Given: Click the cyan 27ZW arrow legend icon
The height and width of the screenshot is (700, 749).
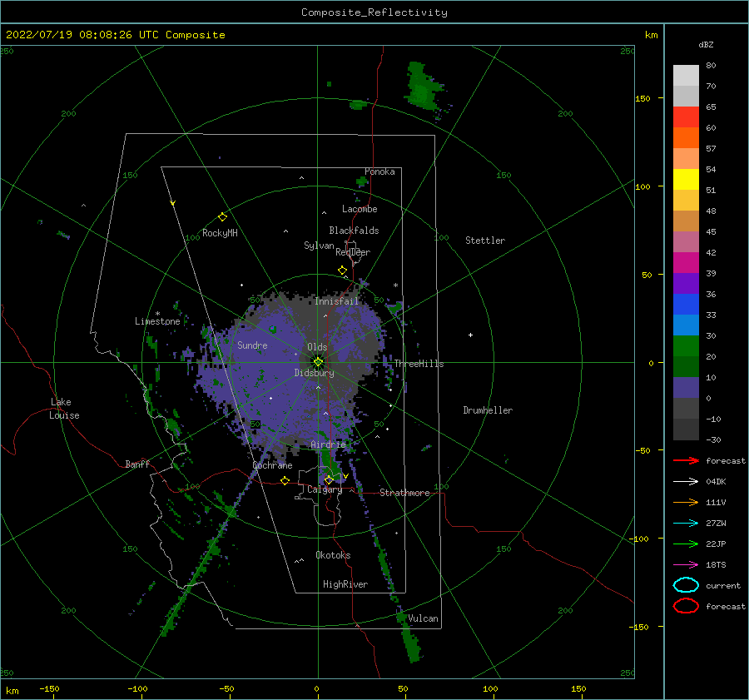Looking at the screenshot, I should tap(686, 524).
